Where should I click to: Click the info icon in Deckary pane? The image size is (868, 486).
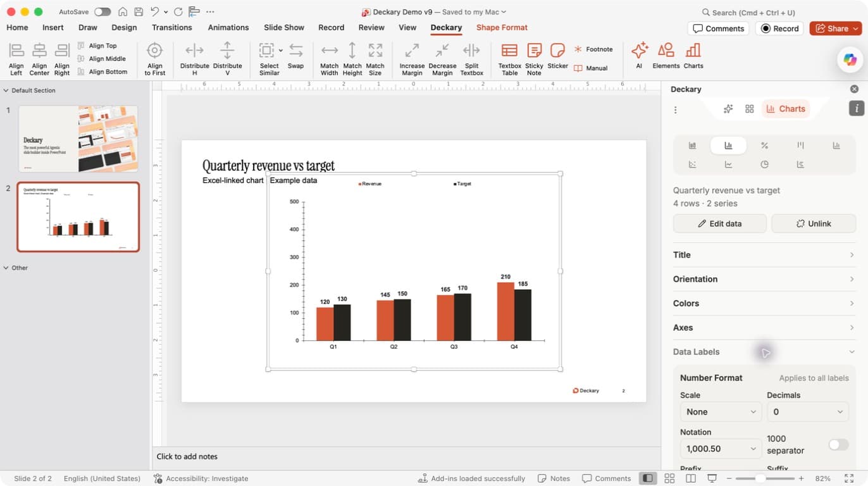point(856,108)
